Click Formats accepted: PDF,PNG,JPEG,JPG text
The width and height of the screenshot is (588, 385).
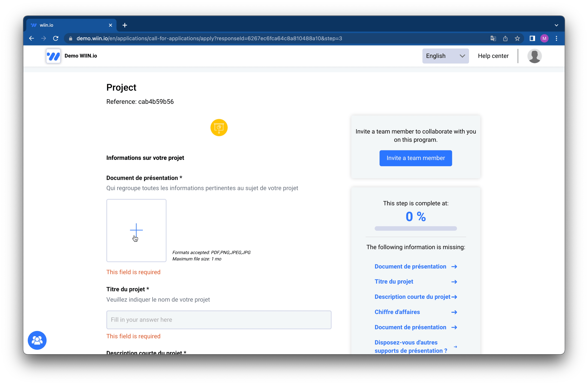[211, 252]
